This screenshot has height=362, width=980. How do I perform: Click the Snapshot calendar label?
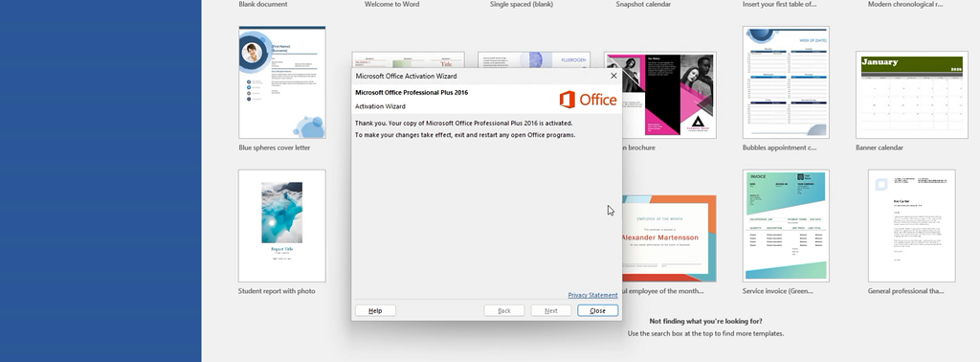[643, 4]
